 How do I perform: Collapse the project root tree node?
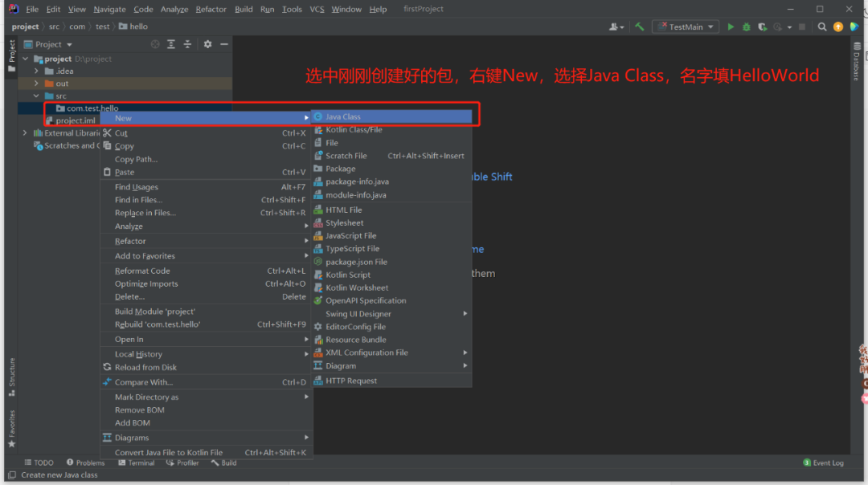pos(26,59)
